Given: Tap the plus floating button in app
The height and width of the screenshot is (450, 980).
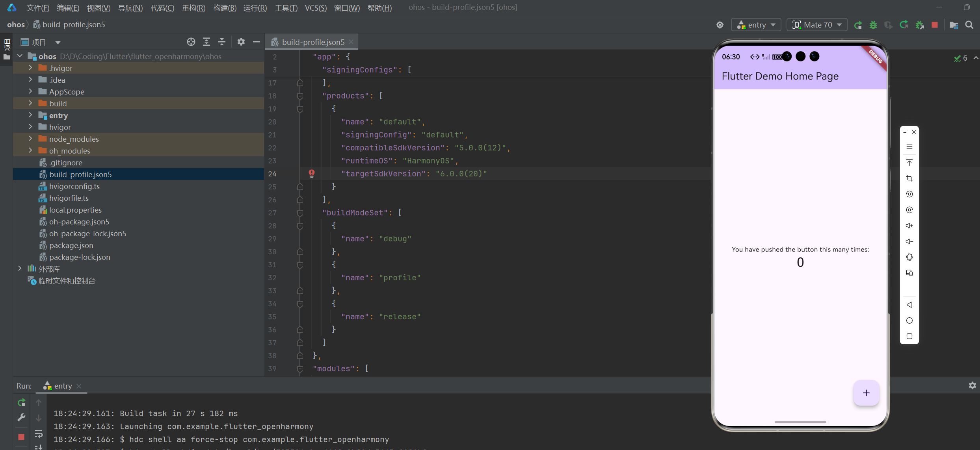Looking at the screenshot, I should (x=866, y=393).
